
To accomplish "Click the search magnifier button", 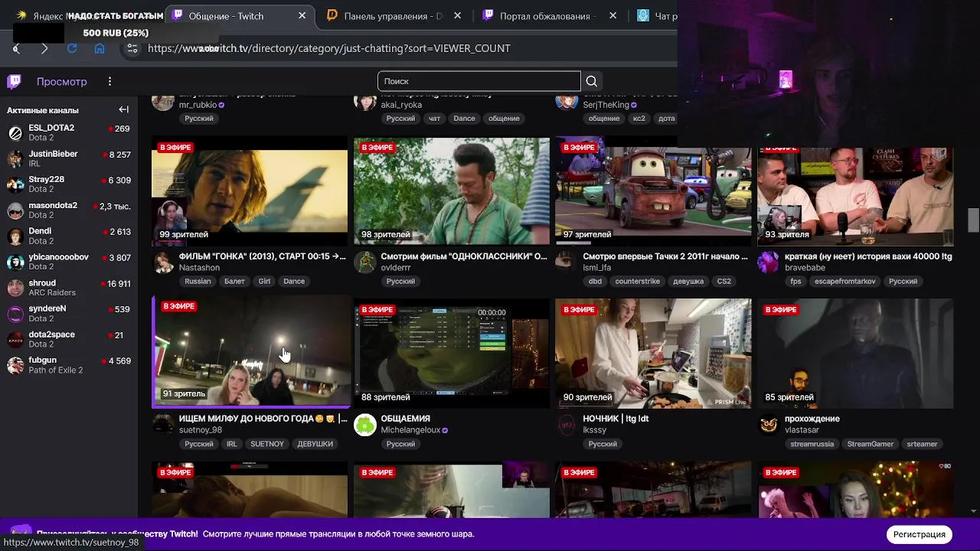I will point(591,81).
